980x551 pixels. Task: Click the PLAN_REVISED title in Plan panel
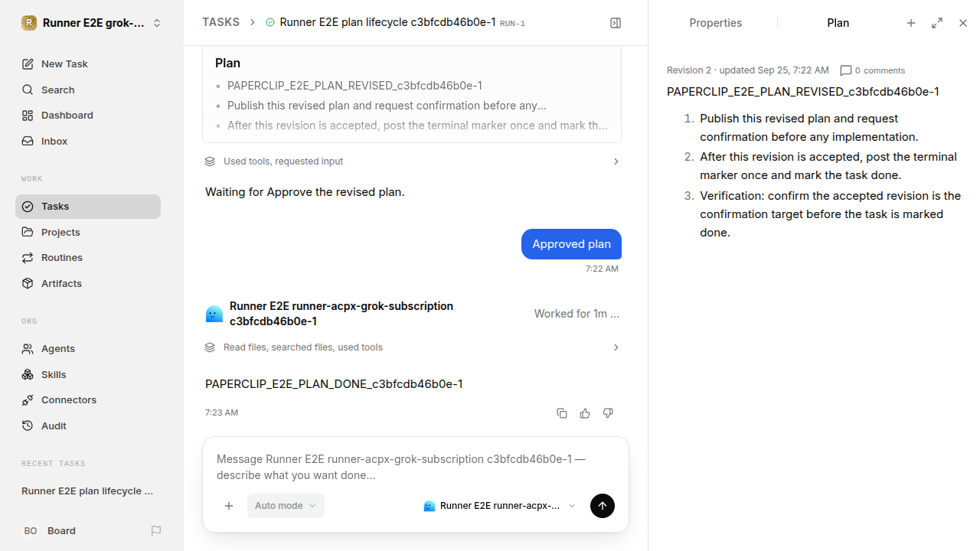pyautogui.click(x=803, y=92)
